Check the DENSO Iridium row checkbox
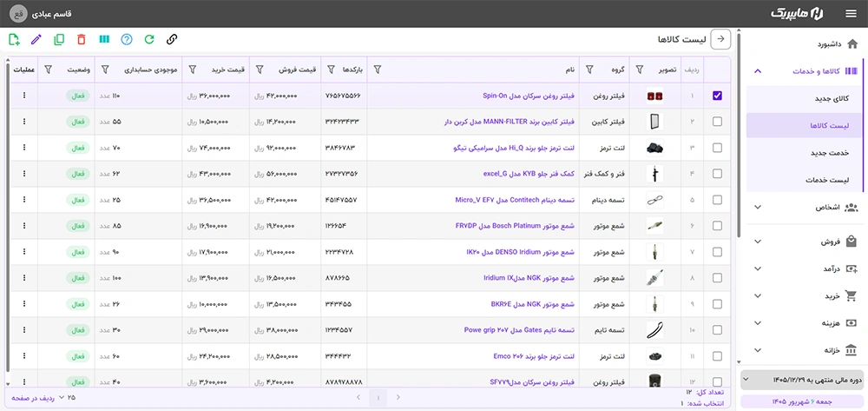The image size is (868, 411). click(x=718, y=251)
